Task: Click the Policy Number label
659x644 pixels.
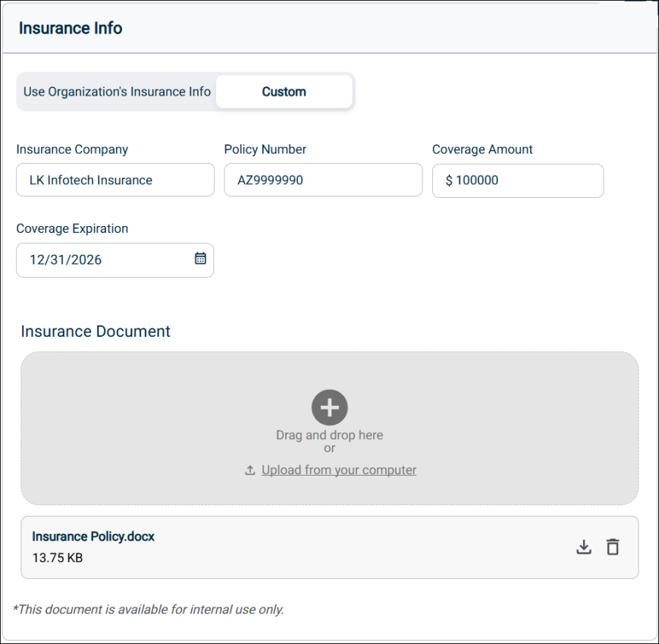Action: [x=265, y=149]
